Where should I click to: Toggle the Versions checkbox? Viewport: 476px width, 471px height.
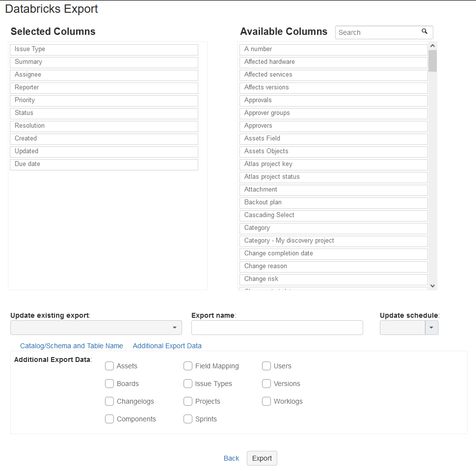(x=266, y=384)
